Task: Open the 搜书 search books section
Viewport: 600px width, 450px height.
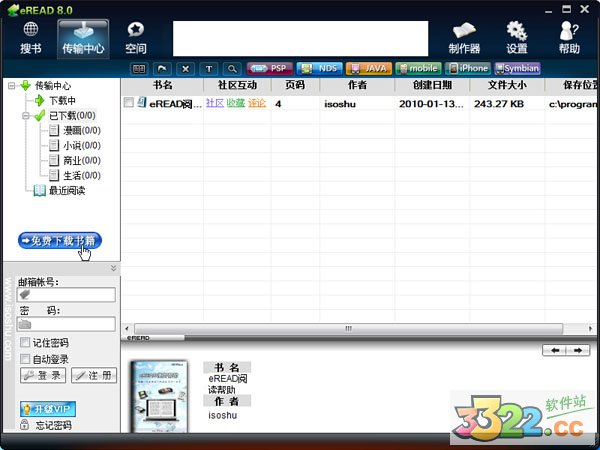Action: [x=31, y=38]
